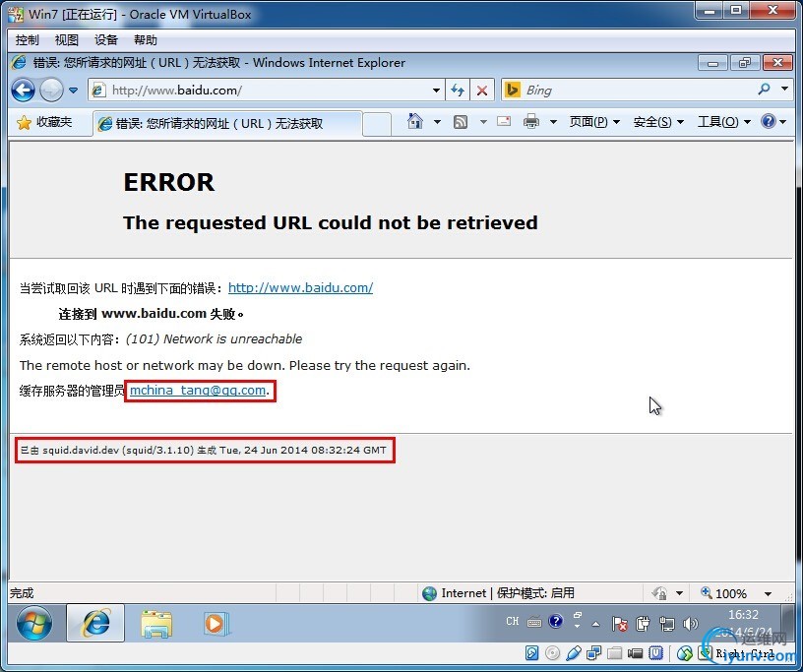Click the language bar help question icon
This screenshot has height=672, width=803.
[x=556, y=621]
